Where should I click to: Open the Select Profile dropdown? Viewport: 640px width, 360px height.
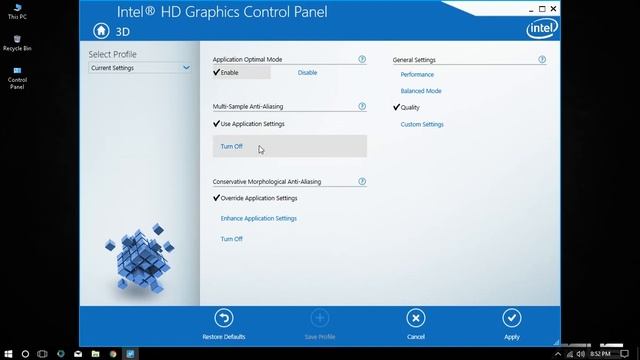(x=140, y=68)
